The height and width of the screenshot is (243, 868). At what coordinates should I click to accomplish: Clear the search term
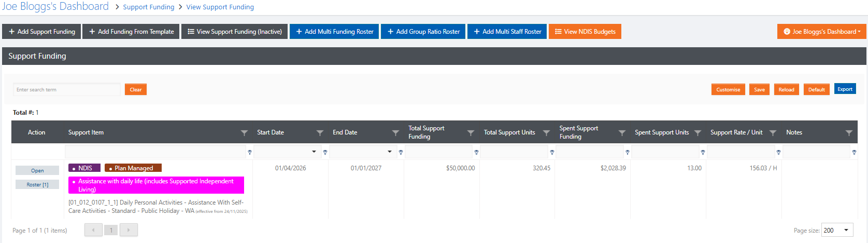click(136, 90)
